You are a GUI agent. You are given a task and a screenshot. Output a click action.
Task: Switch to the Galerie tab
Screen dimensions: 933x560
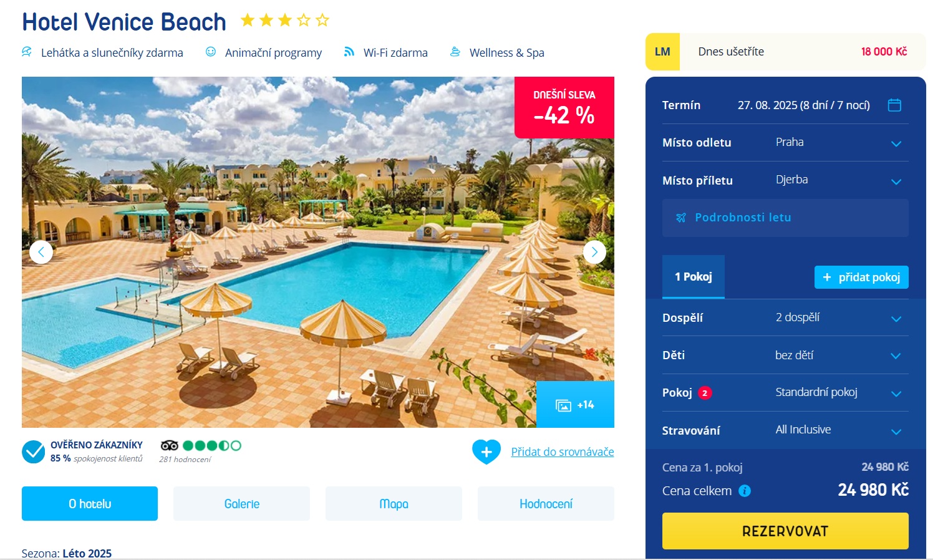tap(242, 503)
